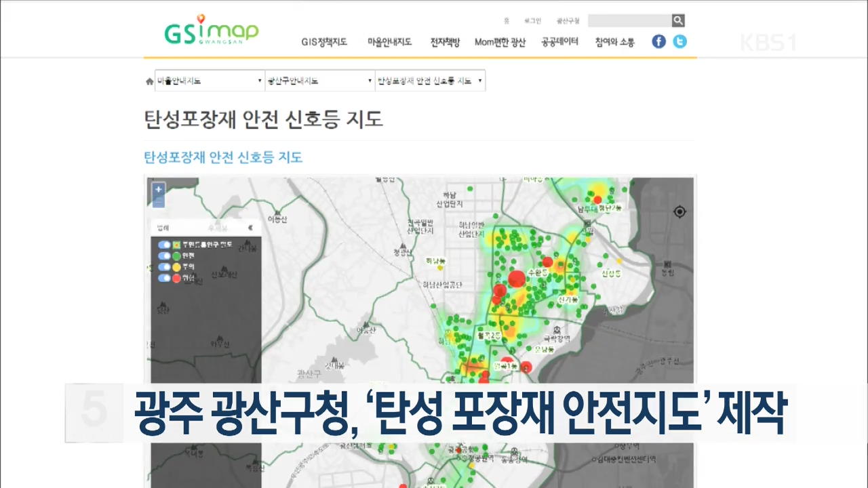Toggle the yellow 주의 layer switch
868x488 pixels.
point(164,266)
